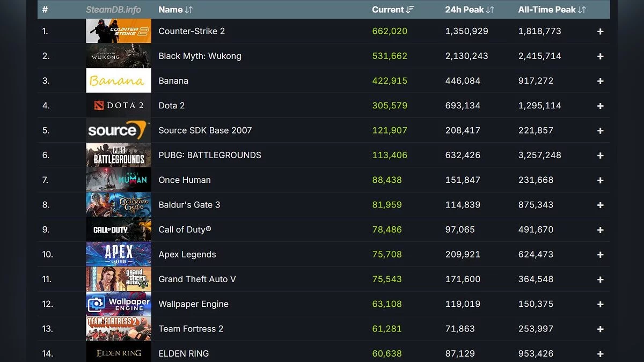Open the Elden Ring thumbnail
This screenshot has width=644, height=362.
coord(119,352)
